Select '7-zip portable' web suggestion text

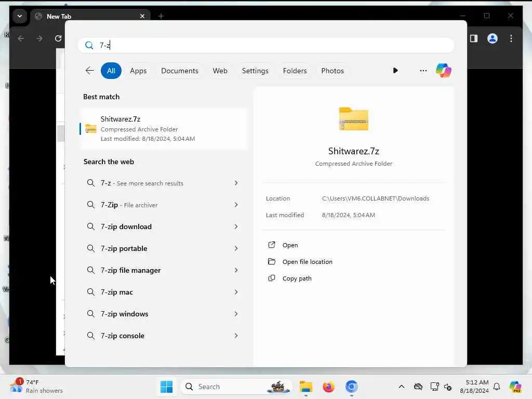pos(124,248)
